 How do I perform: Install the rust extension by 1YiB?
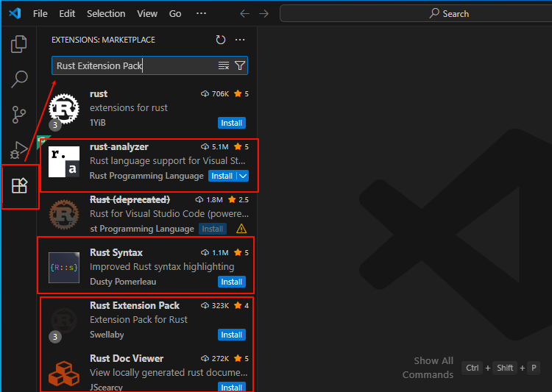pos(232,123)
